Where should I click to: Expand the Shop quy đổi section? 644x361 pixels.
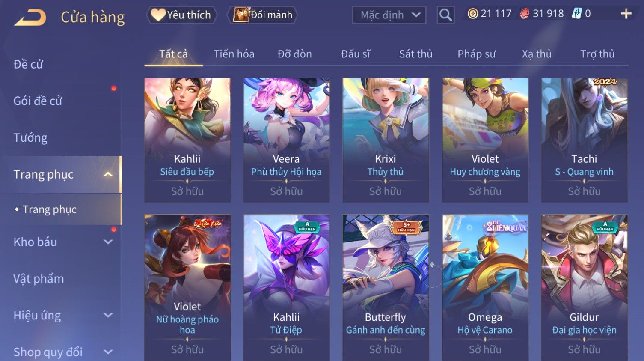click(108, 352)
